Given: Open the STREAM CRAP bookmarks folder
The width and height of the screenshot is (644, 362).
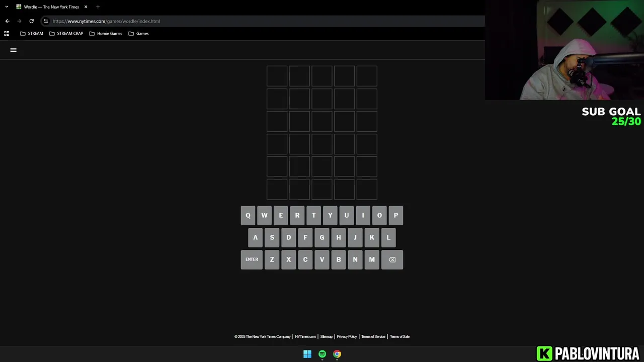Looking at the screenshot, I should pyautogui.click(x=66, y=33).
